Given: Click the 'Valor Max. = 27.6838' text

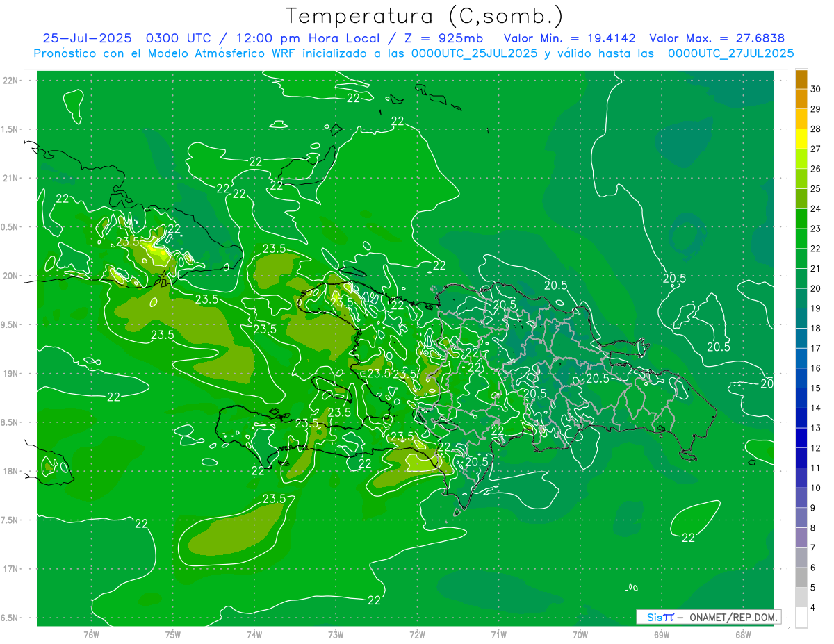Looking at the screenshot, I should 717,39.
